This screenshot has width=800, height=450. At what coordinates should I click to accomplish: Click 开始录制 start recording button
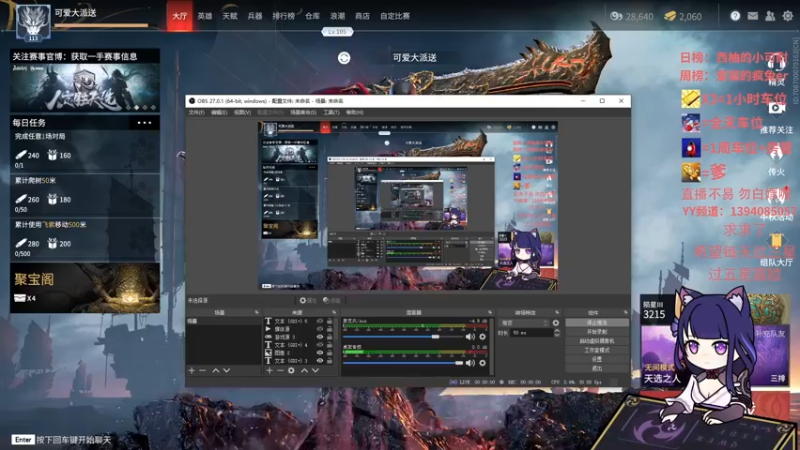(x=596, y=332)
